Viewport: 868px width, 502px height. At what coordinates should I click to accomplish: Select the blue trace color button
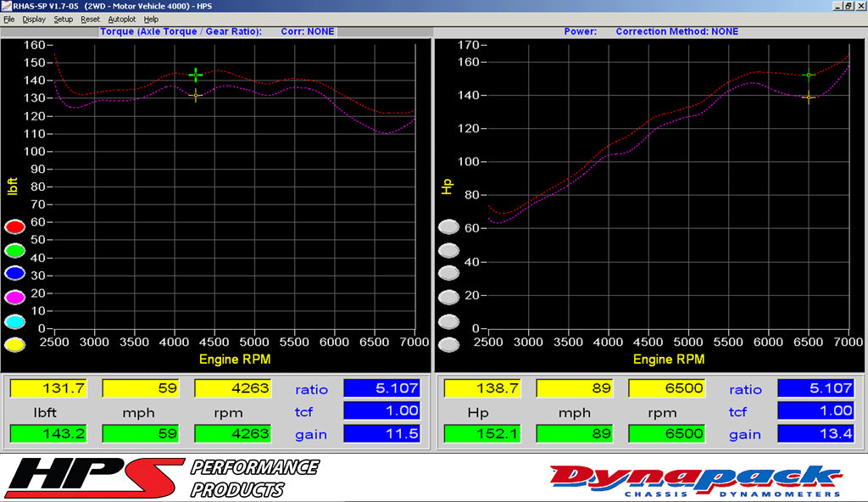pyautogui.click(x=14, y=272)
